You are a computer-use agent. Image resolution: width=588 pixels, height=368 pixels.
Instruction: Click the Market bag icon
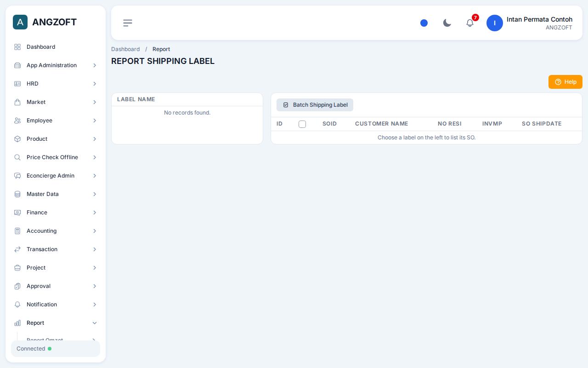(17, 102)
